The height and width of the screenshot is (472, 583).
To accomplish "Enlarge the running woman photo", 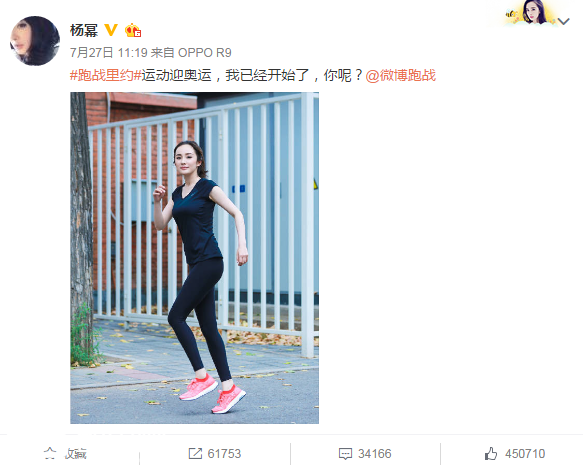I will pos(194,258).
